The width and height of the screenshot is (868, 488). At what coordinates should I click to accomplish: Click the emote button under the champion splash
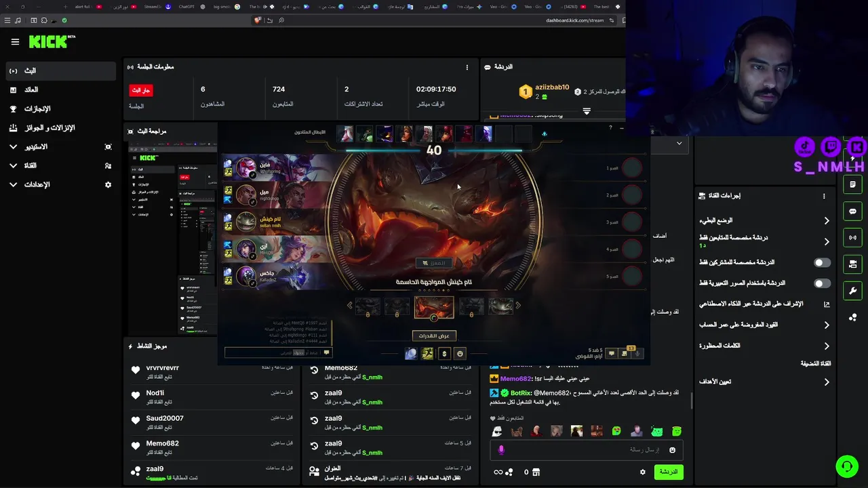(x=460, y=353)
